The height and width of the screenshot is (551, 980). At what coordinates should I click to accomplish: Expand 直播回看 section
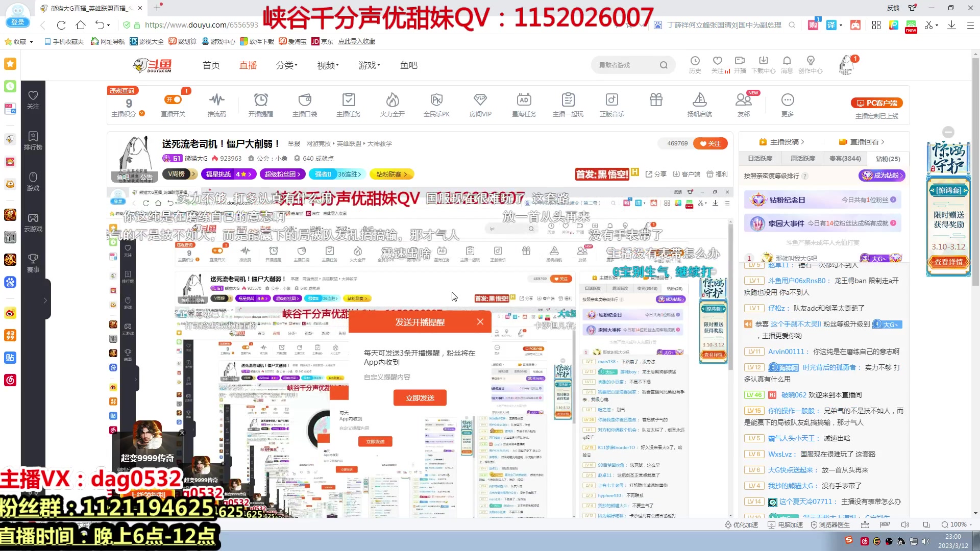point(862,142)
